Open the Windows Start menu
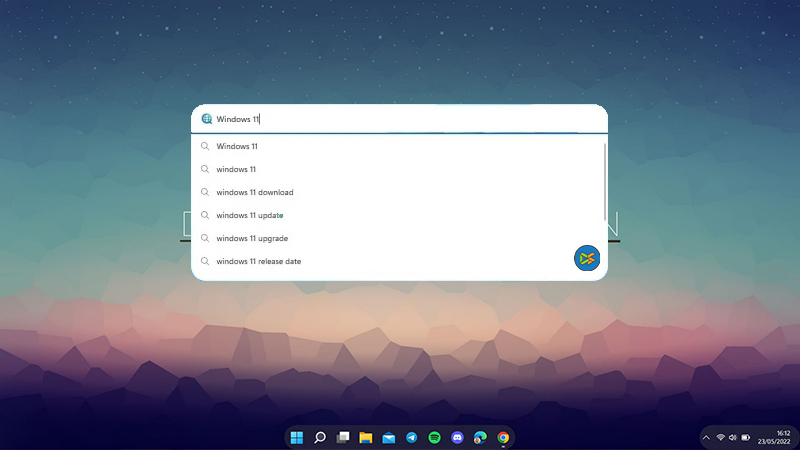 point(296,438)
